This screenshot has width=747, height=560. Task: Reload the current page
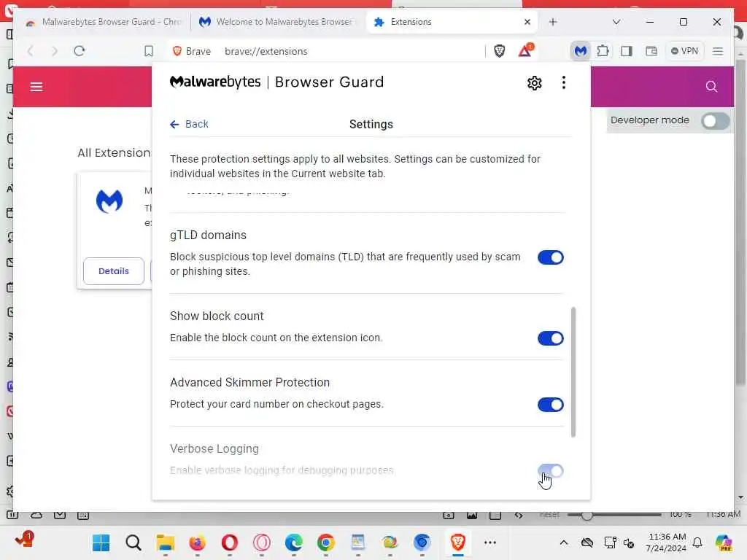point(80,51)
